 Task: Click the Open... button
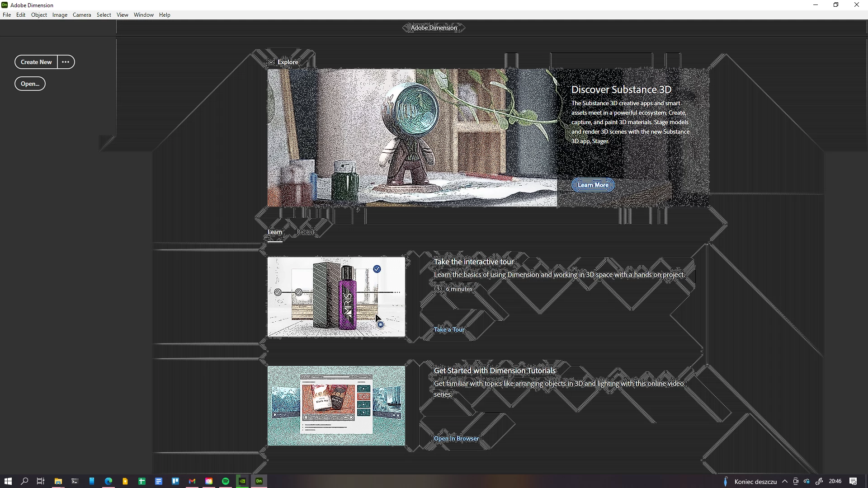pyautogui.click(x=30, y=84)
